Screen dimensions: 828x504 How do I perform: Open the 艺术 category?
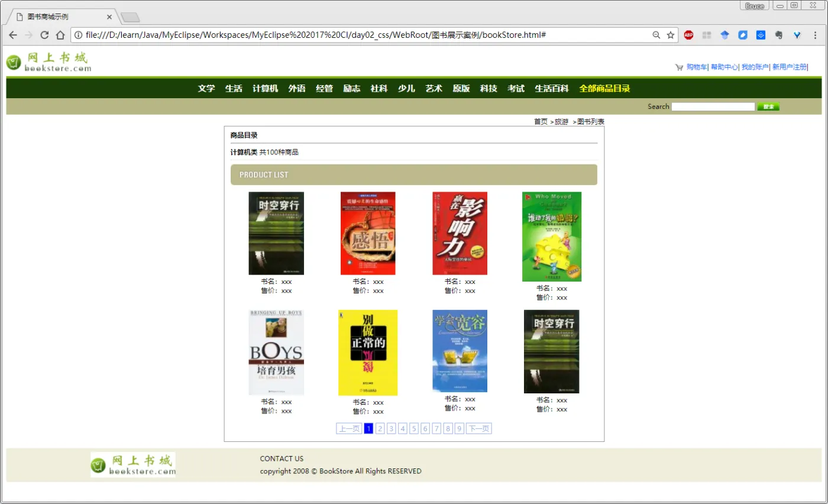tap(434, 89)
